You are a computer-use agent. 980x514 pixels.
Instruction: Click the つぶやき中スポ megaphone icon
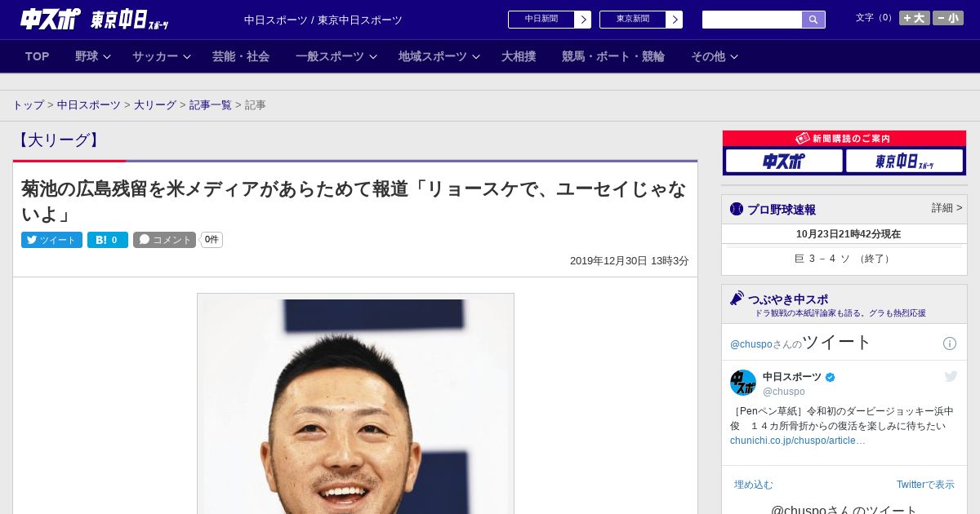click(737, 299)
